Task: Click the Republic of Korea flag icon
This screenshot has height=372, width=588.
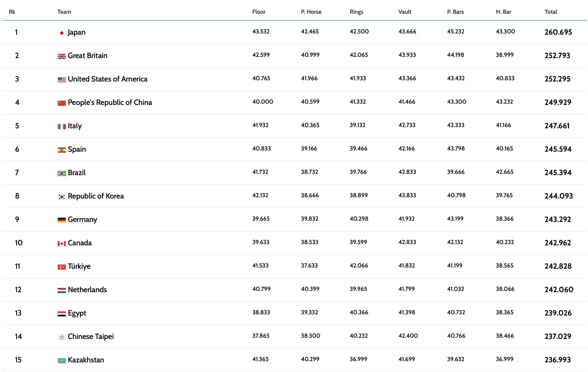Action: click(x=61, y=196)
